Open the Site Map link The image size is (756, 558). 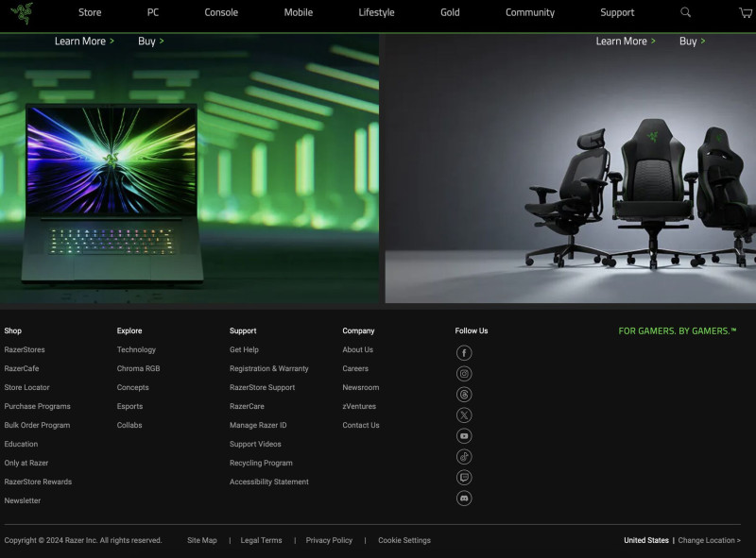(202, 540)
